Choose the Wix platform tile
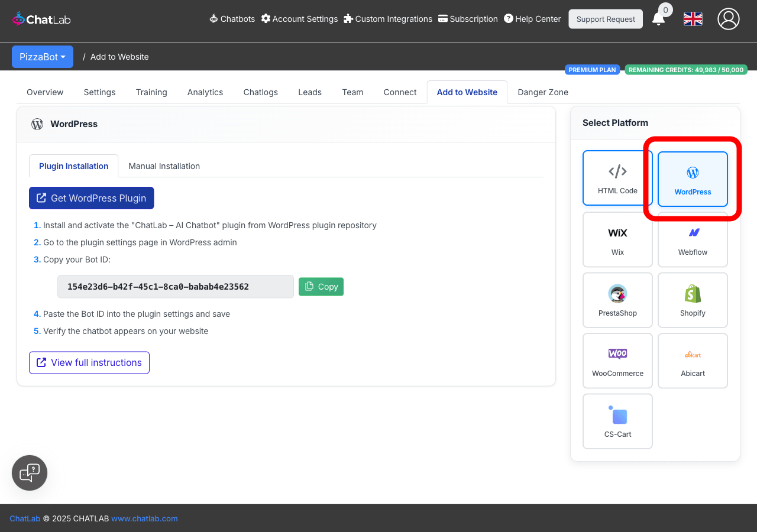This screenshot has width=757, height=532. pyautogui.click(x=617, y=239)
